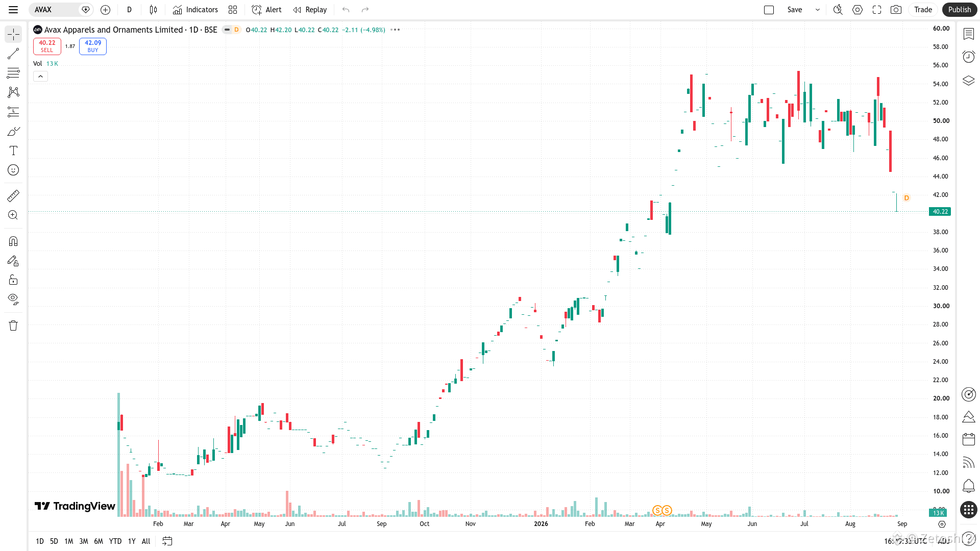
Task: Enter fullscreen mode
Action: click(x=877, y=10)
